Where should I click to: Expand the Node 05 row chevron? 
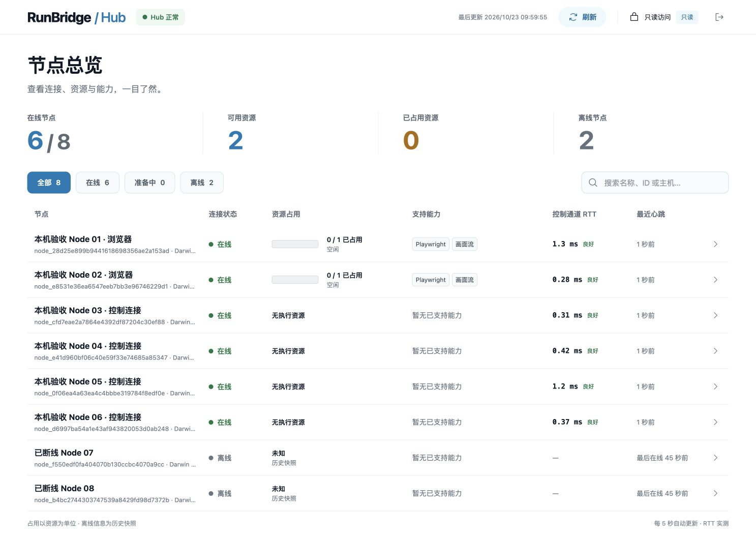(x=715, y=387)
